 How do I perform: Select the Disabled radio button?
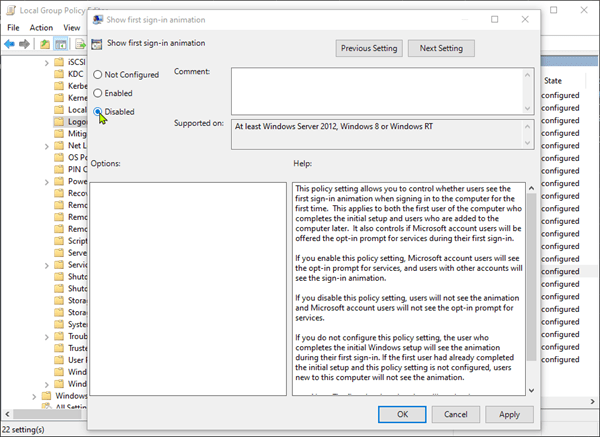tap(98, 112)
